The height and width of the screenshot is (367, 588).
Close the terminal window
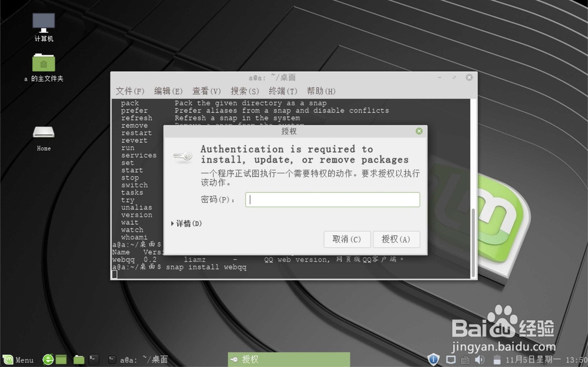[469, 77]
